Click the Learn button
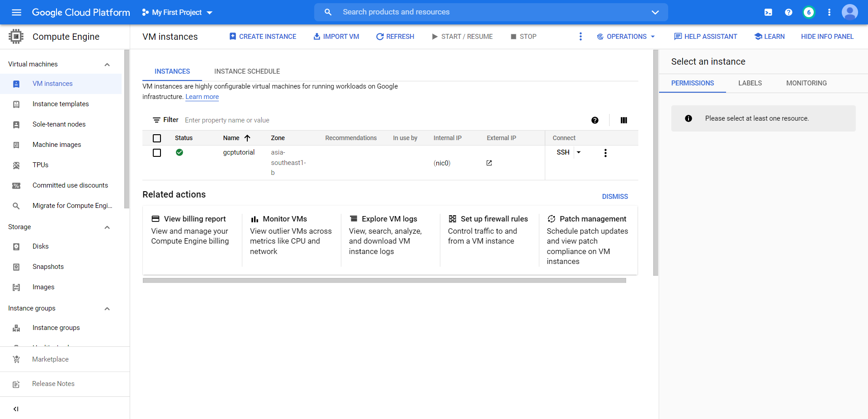868x419 pixels. (769, 37)
